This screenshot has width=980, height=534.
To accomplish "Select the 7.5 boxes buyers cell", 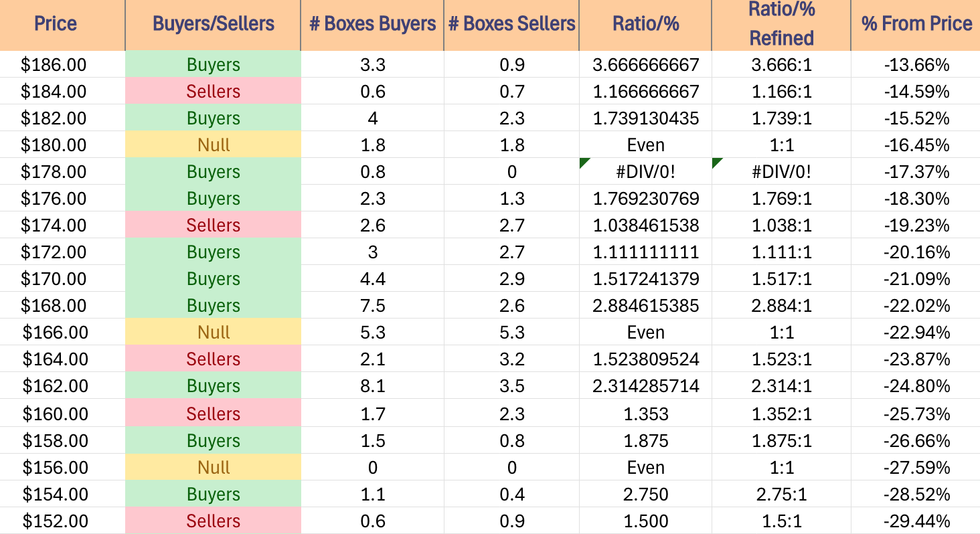I will coord(372,306).
